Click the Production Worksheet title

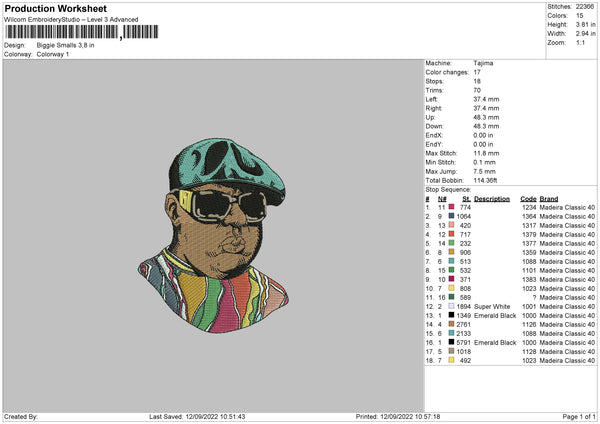coord(55,8)
